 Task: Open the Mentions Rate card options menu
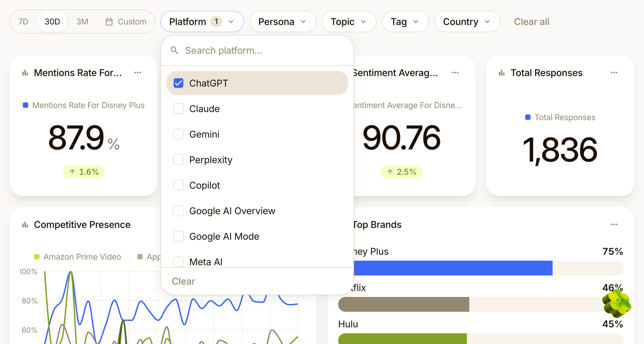click(138, 73)
